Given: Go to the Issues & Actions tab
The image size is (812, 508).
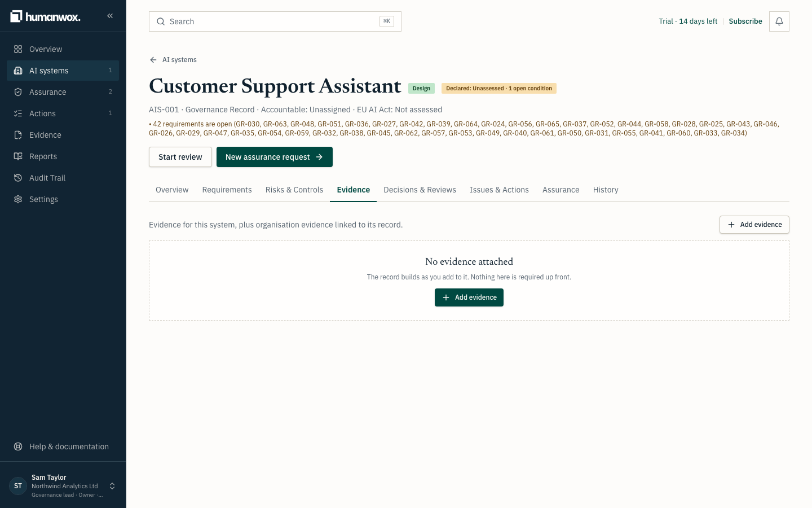Looking at the screenshot, I should pyautogui.click(x=499, y=190).
